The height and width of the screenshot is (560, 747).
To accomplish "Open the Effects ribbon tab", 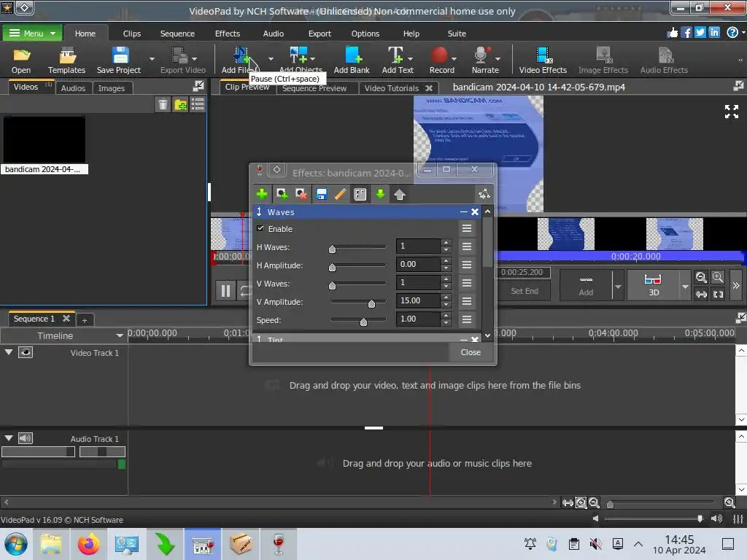I will point(228,34).
